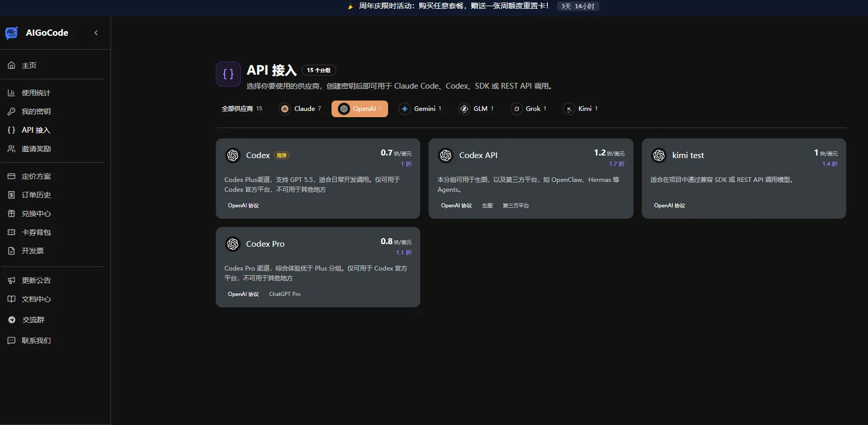Click the 0.8 块/美元 price on Codex Pro

(396, 242)
